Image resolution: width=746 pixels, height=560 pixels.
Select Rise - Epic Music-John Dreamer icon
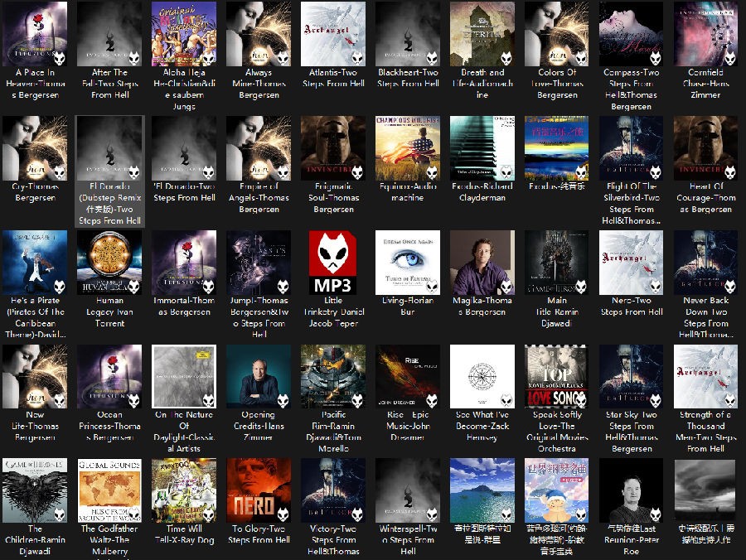click(x=408, y=376)
